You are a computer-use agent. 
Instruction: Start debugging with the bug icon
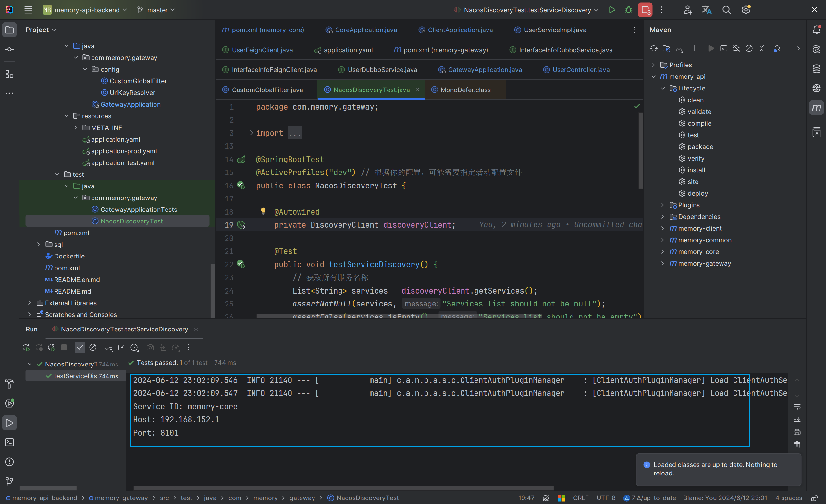click(x=629, y=10)
